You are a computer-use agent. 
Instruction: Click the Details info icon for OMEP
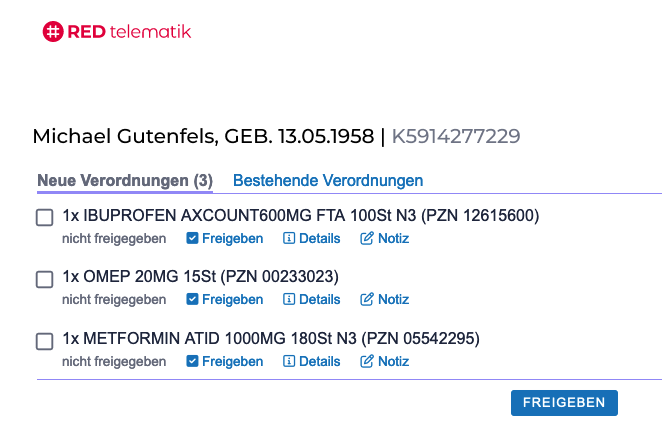pyautogui.click(x=289, y=299)
